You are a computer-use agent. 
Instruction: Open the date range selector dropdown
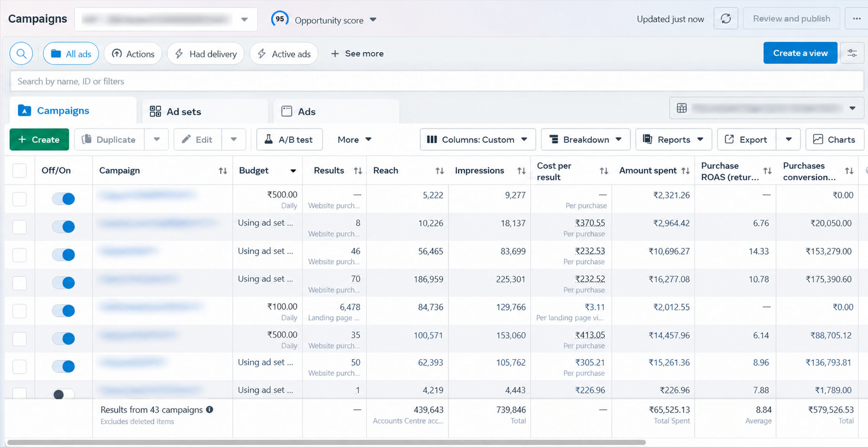[767, 108]
